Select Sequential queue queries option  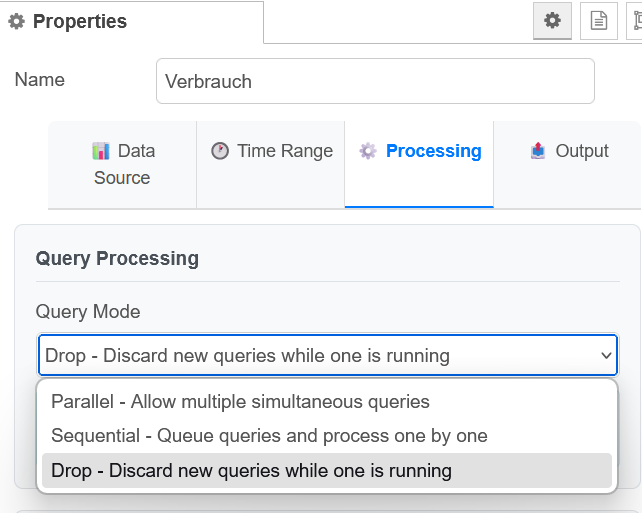coord(269,436)
